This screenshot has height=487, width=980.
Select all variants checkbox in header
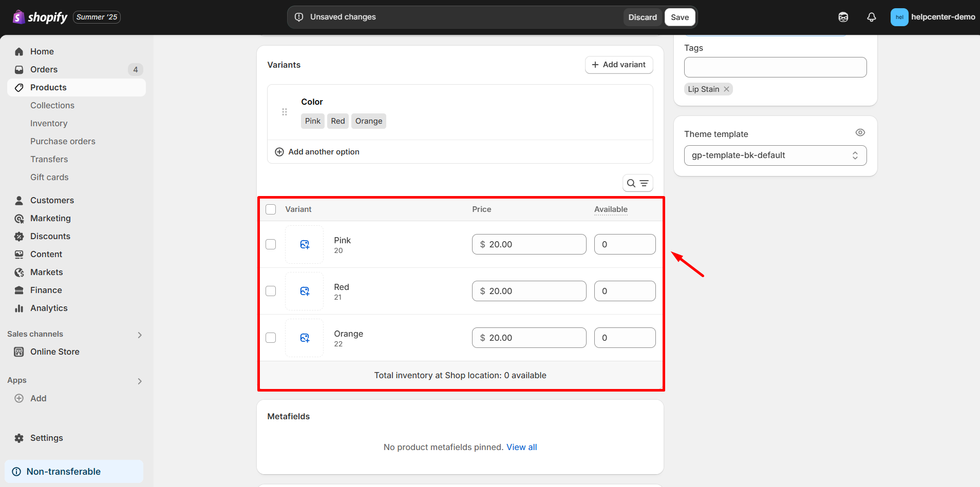[271, 209]
